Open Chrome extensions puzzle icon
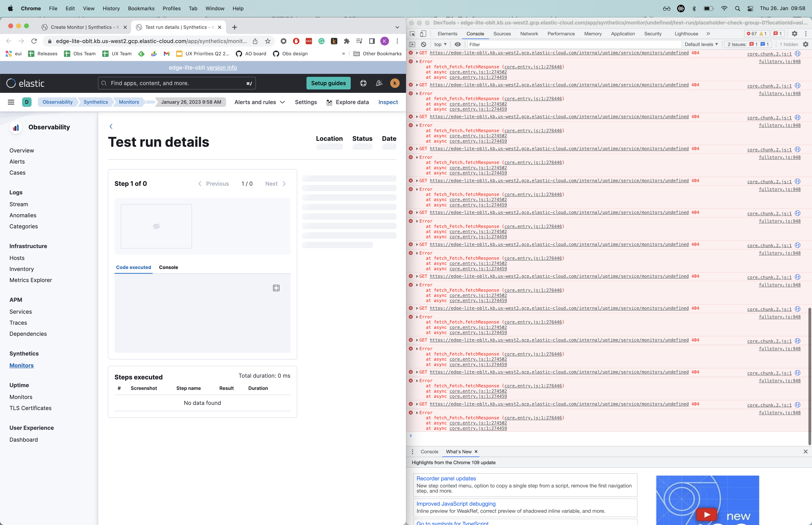 click(347, 41)
